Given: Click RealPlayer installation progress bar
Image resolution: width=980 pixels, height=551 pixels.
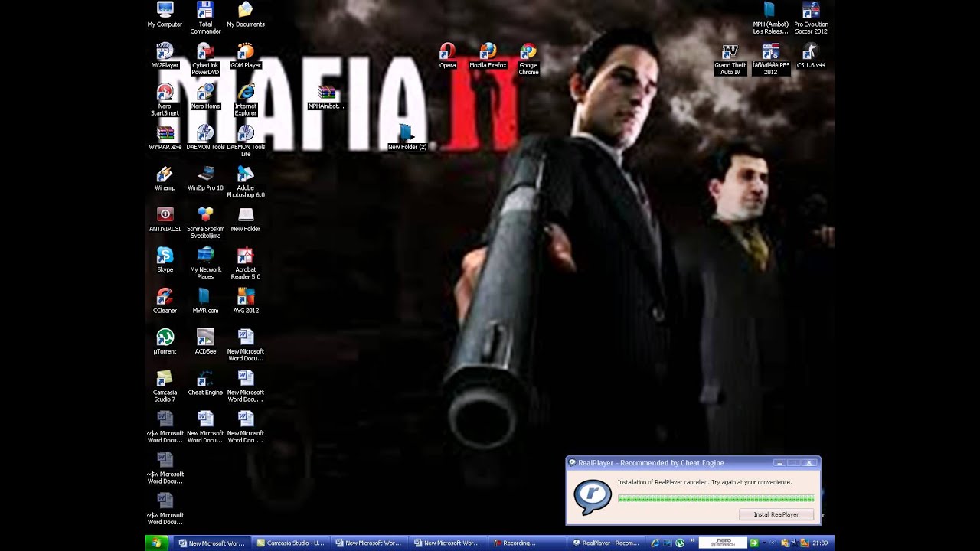Looking at the screenshot, I should (716, 499).
